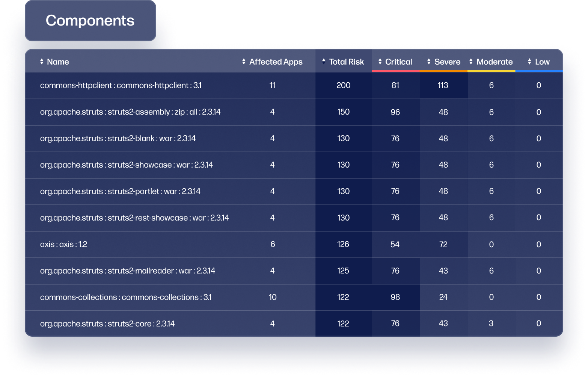Viewport: 588px width, 378px height.
Task: Sort table by Name column arrows
Action: click(x=42, y=62)
